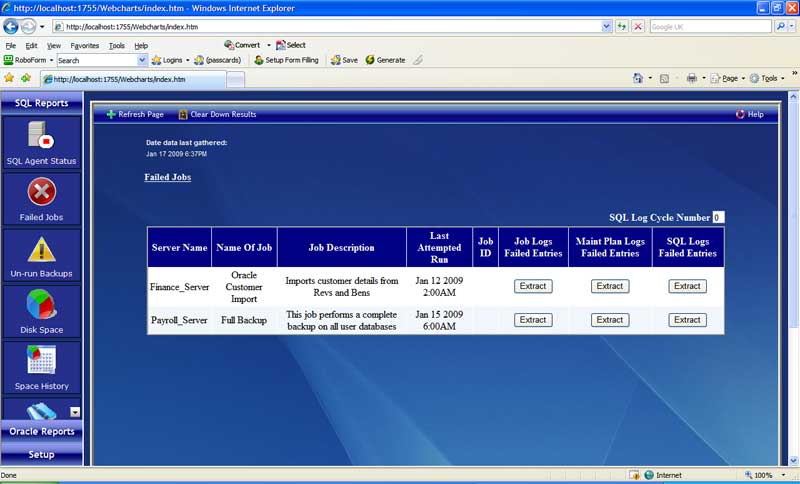Image resolution: width=800 pixels, height=484 pixels.
Task: Click the RoboForm passcards icon
Action: (x=199, y=60)
